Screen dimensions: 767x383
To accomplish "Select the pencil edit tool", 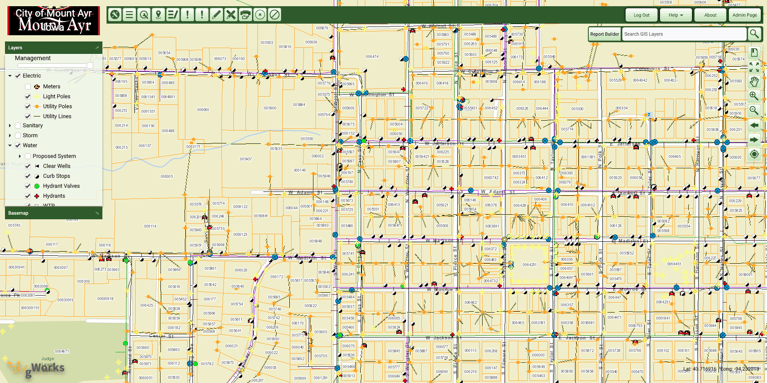I will pos(216,15).
